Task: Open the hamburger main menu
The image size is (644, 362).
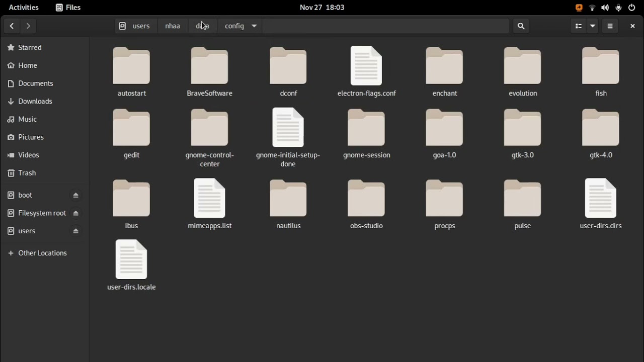Action: (x=610, y=26)
